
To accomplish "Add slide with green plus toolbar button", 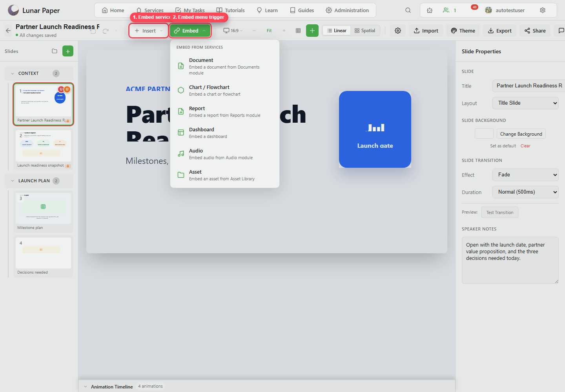I will (312, 31).
